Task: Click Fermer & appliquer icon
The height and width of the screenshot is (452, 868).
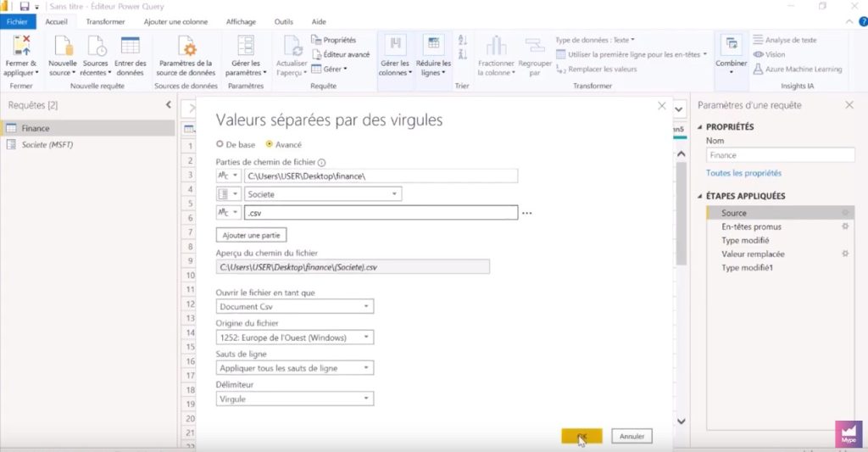Action: pos(21,45)
